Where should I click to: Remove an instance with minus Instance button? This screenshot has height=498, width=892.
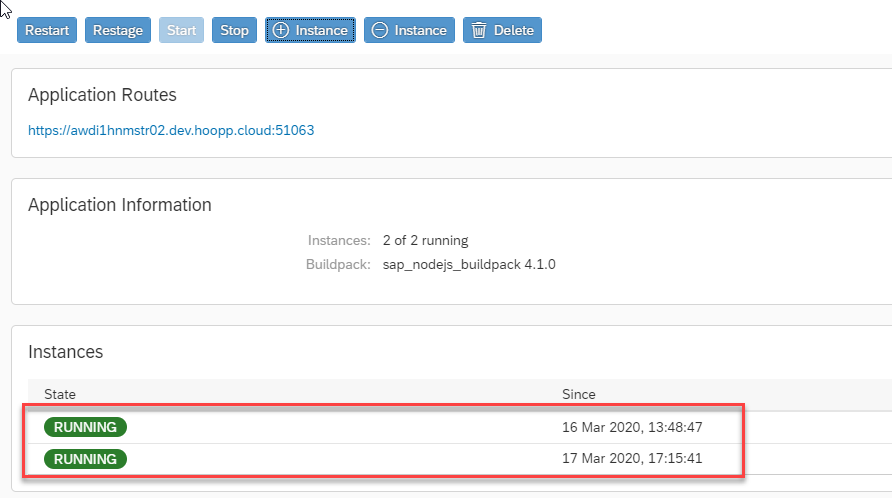[x=409, y=30]
